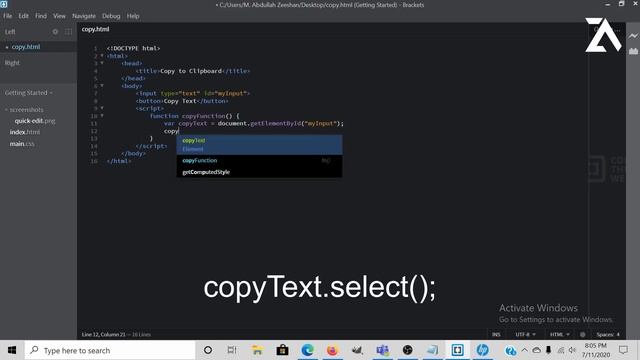The height and width of the screenshot is (360, 640).
Task: Open working files settings gear
Action: tap(55, 32)
